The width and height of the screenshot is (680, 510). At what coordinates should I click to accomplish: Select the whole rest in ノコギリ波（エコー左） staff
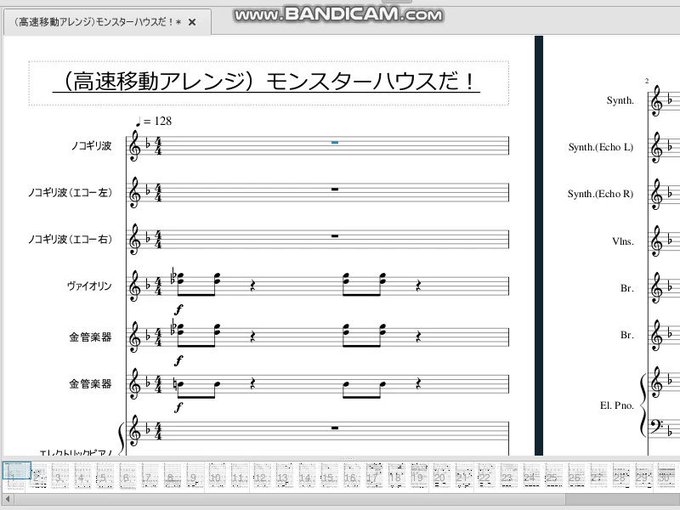(334, 189)
